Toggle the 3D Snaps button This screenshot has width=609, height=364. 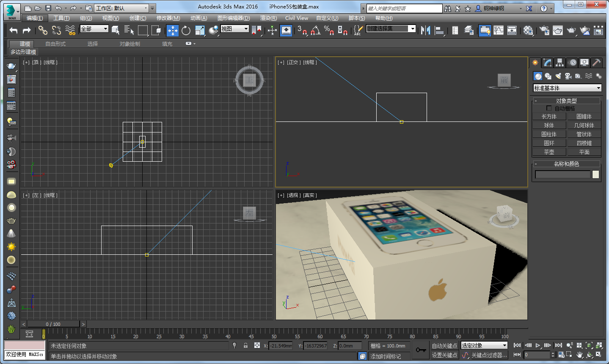tap(302, 30)
